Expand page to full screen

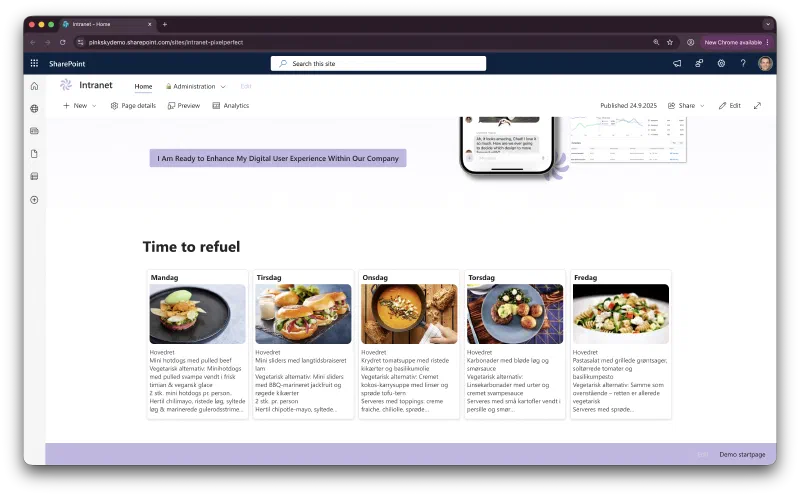[757, 106]
